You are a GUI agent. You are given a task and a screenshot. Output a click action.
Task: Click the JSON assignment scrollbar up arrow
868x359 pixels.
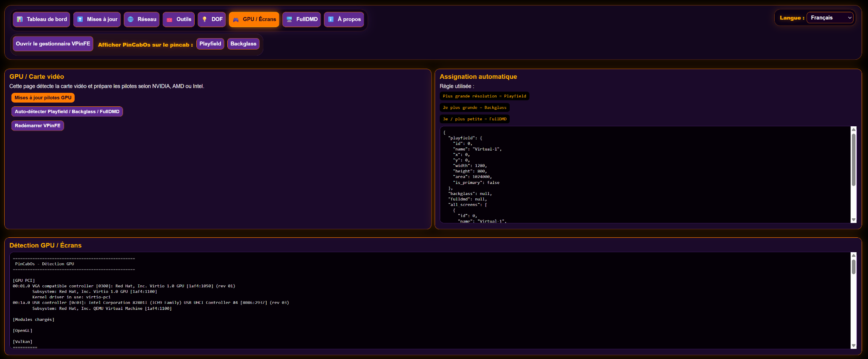(x=854, y=129)
